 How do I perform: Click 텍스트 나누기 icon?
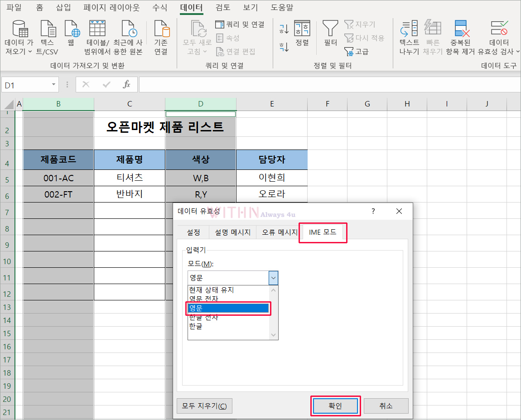[409, 29]
